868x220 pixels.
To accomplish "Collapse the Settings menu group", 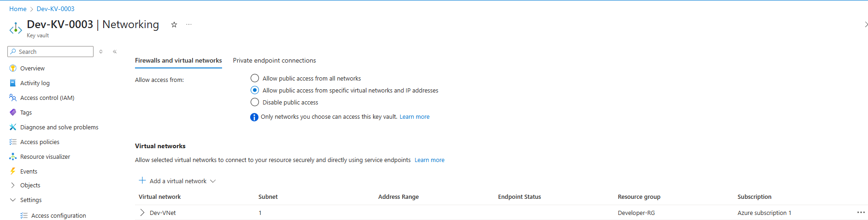I will pyautogui.click(x=13, y=200).
